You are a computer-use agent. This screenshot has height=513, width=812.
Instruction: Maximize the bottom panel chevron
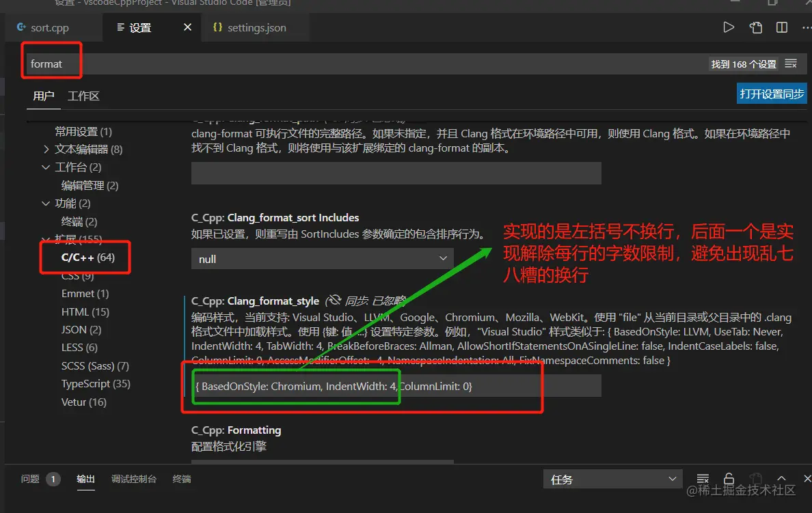pyautogui.click(x=781, y=478)
